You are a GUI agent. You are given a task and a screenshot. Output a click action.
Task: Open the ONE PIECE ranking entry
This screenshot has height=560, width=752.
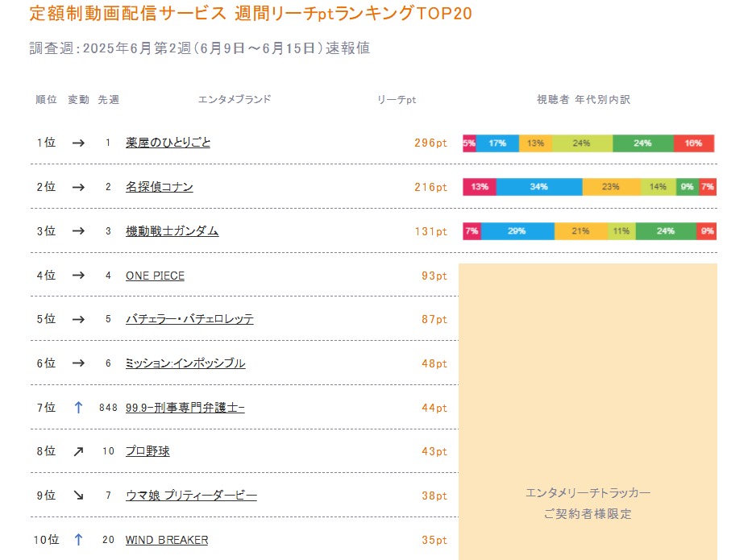click(155, 276)
